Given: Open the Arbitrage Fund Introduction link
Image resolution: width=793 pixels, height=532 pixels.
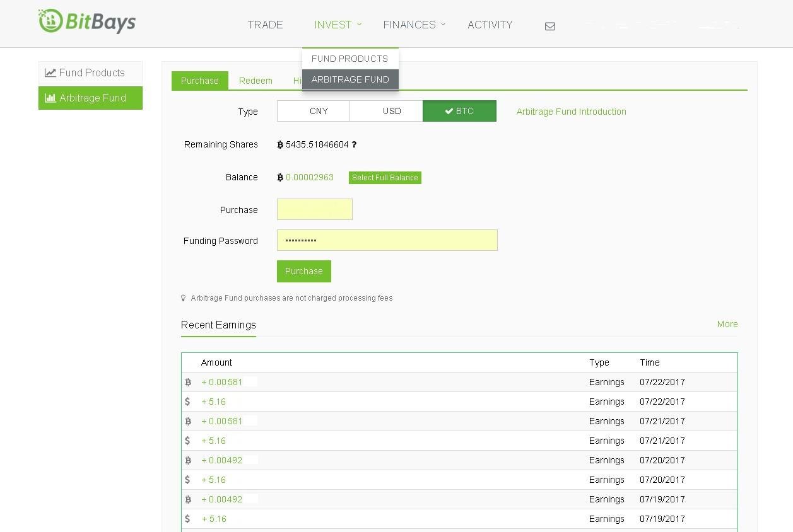Looking at the screenshot, I should [x=572, y=112].
